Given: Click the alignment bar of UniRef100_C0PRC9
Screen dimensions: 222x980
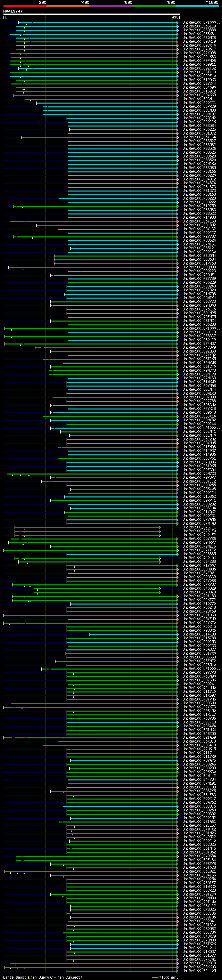Looking at the screenshot, I should 110,106.
